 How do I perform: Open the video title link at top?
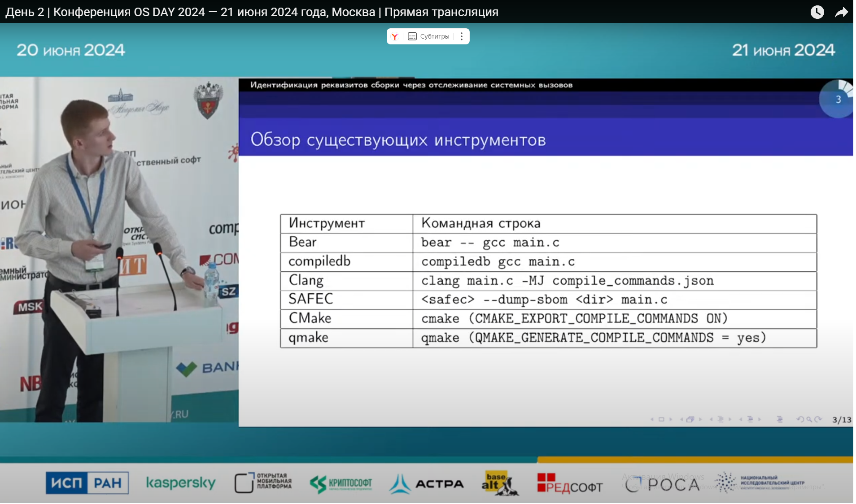point(252,12)
